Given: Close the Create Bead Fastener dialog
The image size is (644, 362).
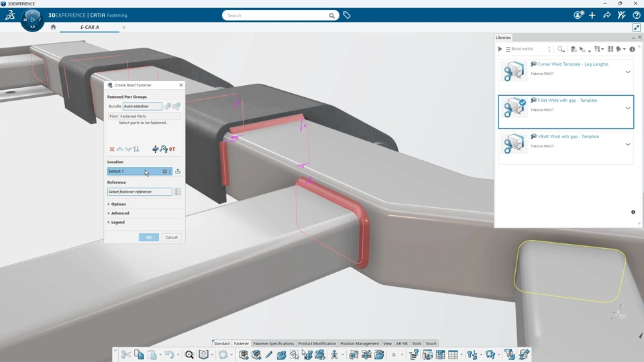Looking at the screenshot, I should pyautogui.click(x=181, y=85).
